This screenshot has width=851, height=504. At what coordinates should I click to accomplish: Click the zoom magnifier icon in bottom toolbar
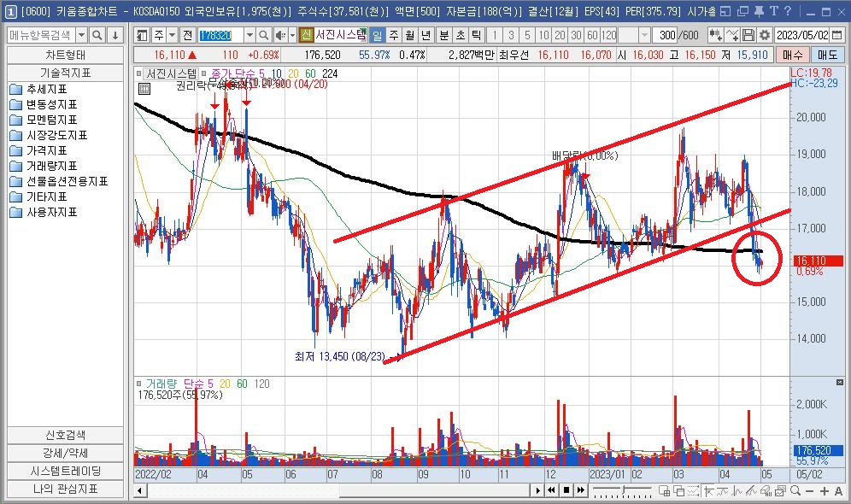tap(795, 491)
